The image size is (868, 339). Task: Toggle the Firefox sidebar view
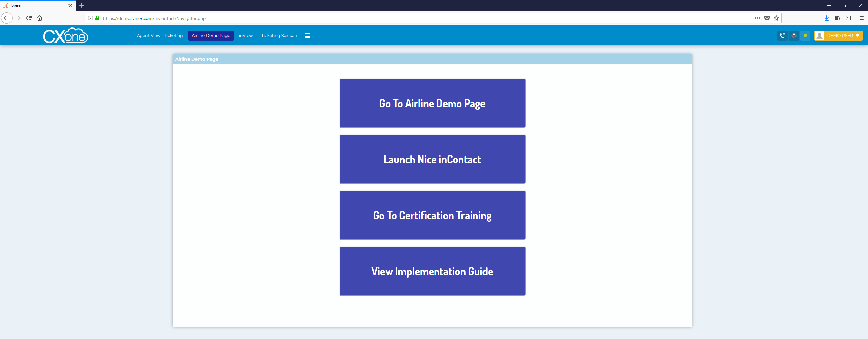coord(848,18)
